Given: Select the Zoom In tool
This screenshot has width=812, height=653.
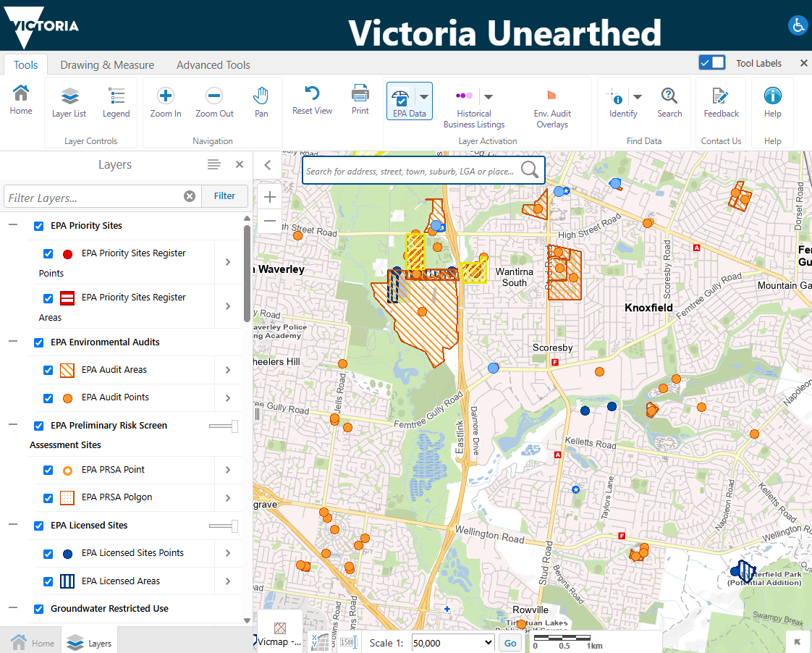Looking at the screenshot, I should (x=166, y=103).
